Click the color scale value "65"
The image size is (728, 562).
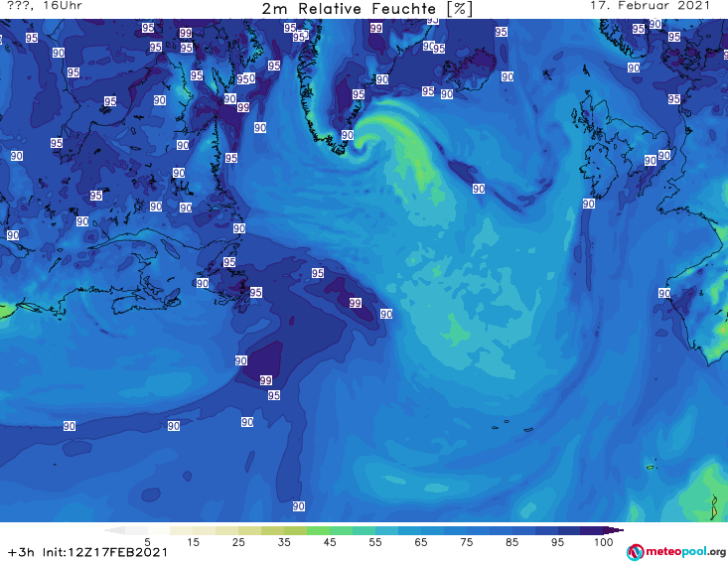421,542
